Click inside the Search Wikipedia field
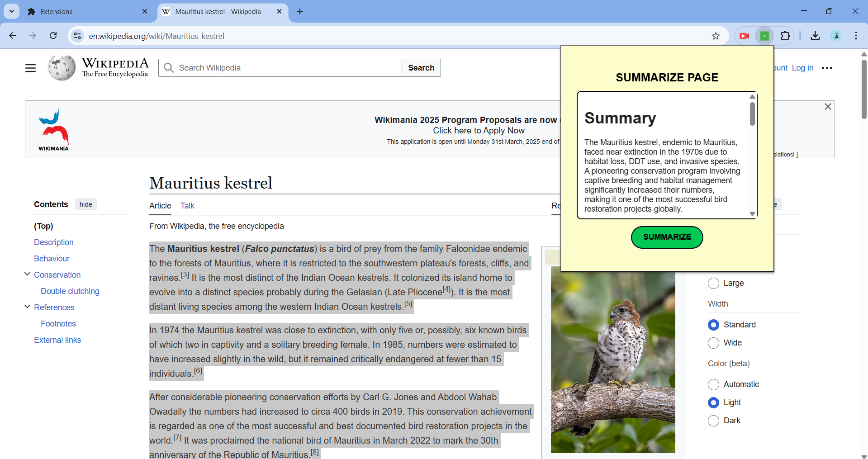This screenshot has height=459, width=868. [280, 68]
